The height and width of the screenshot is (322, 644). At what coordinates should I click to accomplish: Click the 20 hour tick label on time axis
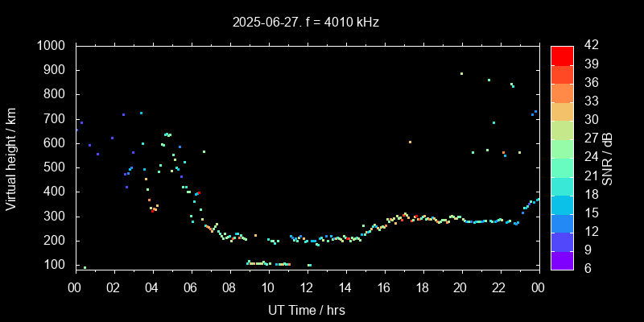coord(460,287)
